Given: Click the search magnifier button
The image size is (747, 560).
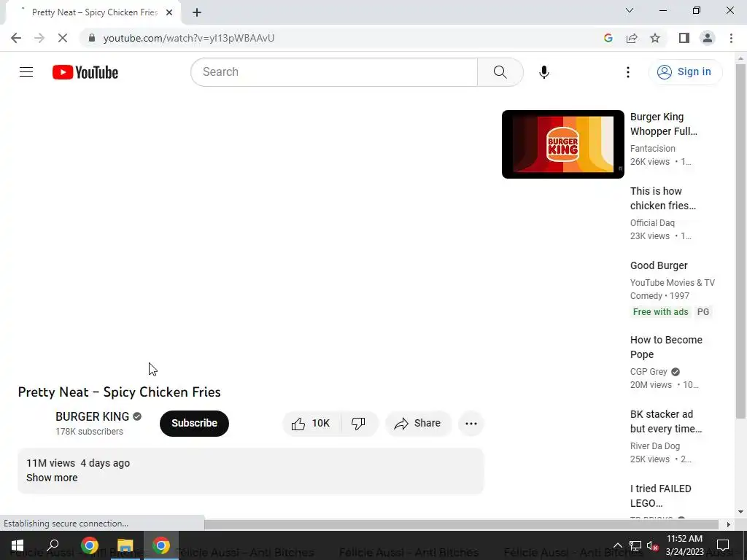Looking at the screenshot, I should (x=500, y=72).
